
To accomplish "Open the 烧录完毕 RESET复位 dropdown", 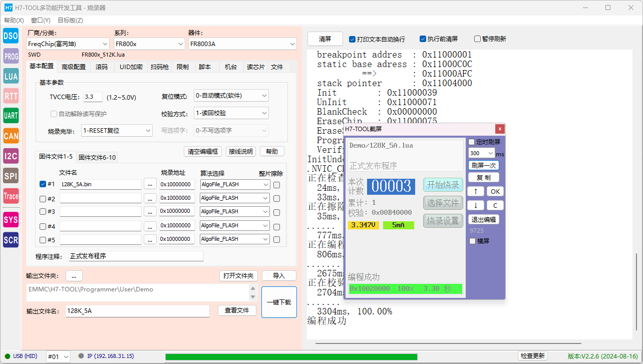I will pos(117,131).
